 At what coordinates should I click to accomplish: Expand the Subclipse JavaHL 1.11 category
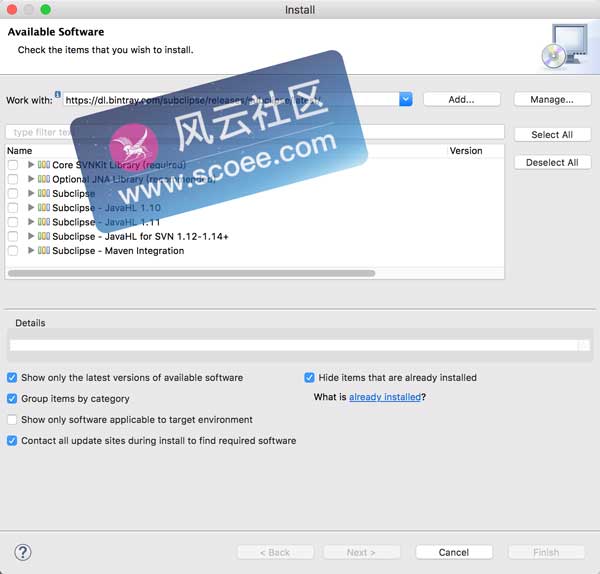pyautogui.click(x=31, y=222)
